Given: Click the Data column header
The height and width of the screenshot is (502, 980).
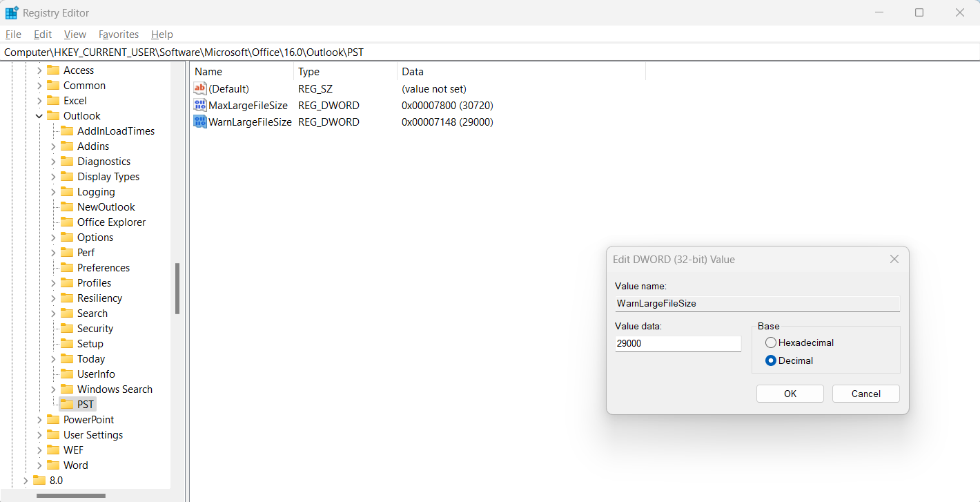Looking at the screenshot, I should (x=522, y=71).
